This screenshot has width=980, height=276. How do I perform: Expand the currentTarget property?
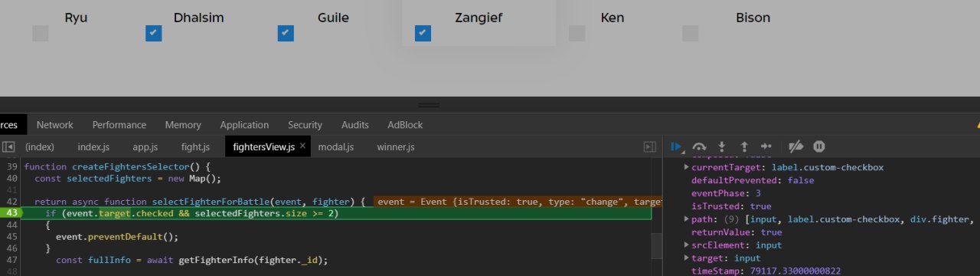coord(687,167)
